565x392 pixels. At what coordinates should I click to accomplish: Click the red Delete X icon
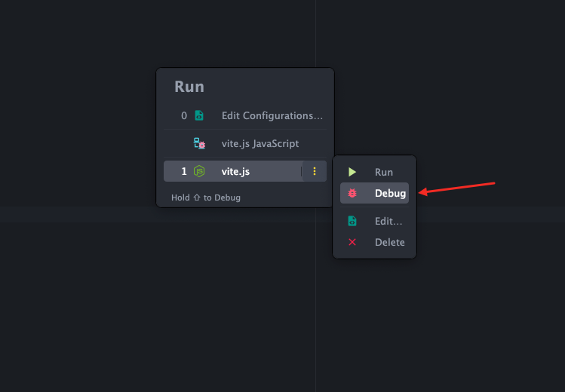[x=352, y=242]
